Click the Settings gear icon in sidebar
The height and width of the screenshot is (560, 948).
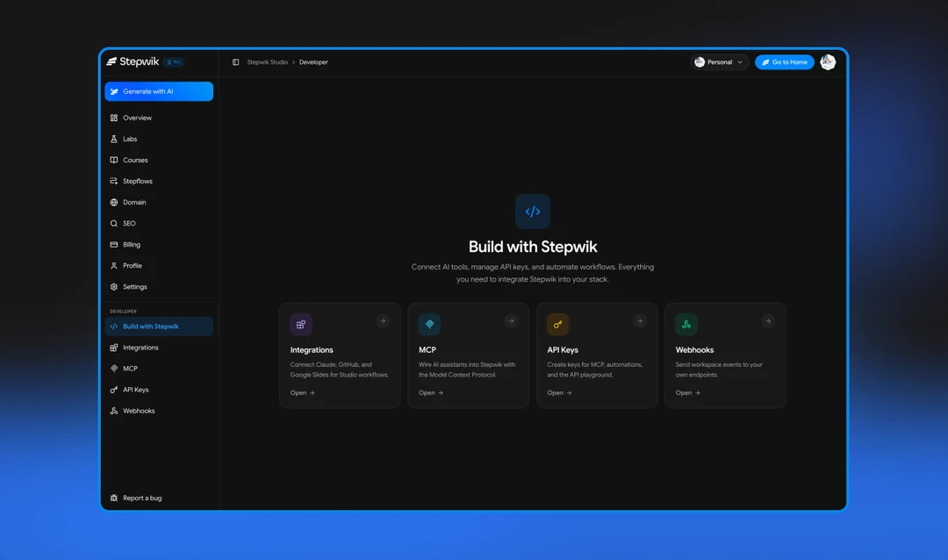coord(113,287)
